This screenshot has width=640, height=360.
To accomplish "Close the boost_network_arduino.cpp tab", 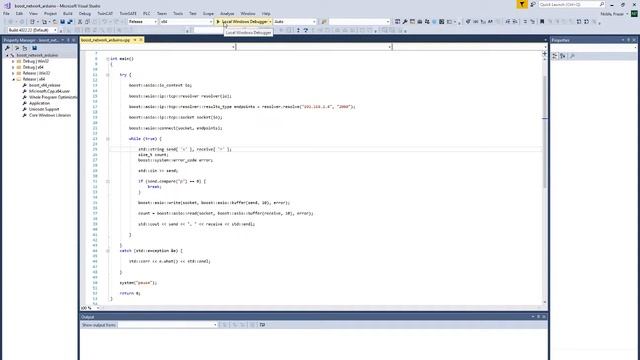I will (x=141, y=40).
